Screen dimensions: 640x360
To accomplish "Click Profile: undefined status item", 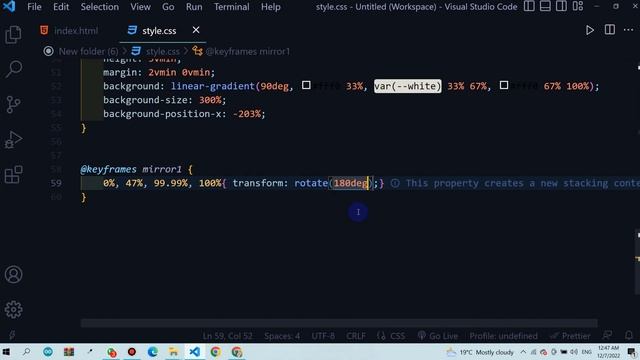I will click(503, 336).
